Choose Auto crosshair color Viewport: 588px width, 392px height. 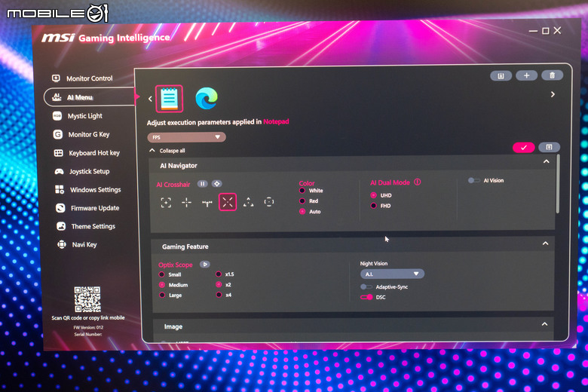pyautogui.click(x=302, y=212)
